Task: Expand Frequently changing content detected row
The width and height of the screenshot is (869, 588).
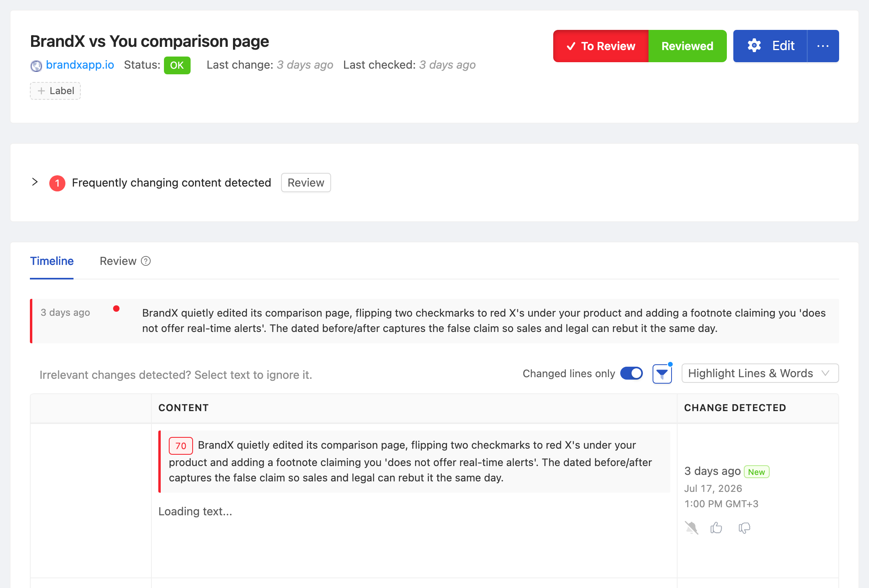Action: (35, 182)
